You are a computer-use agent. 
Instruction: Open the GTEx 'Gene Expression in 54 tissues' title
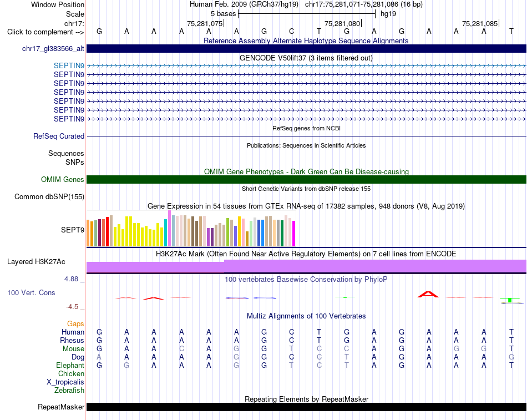pyautogui.click(x=306, y=206)
